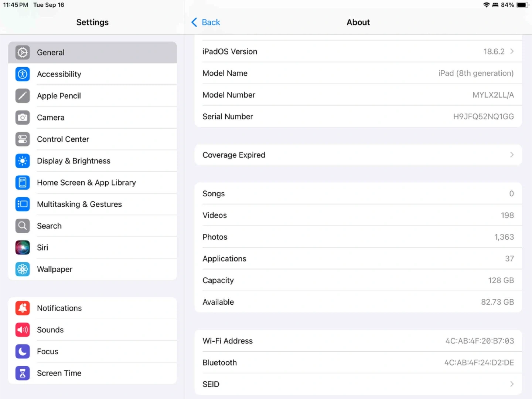Choose Home Screen & App Library
Screen dimensions: 532x399
pos(86,183)
